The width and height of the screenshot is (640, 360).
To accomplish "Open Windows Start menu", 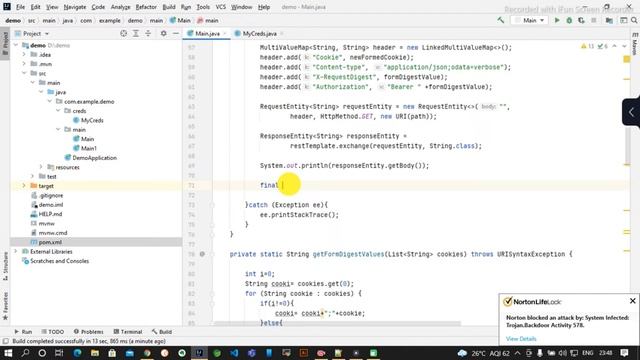I will point(8,353).
